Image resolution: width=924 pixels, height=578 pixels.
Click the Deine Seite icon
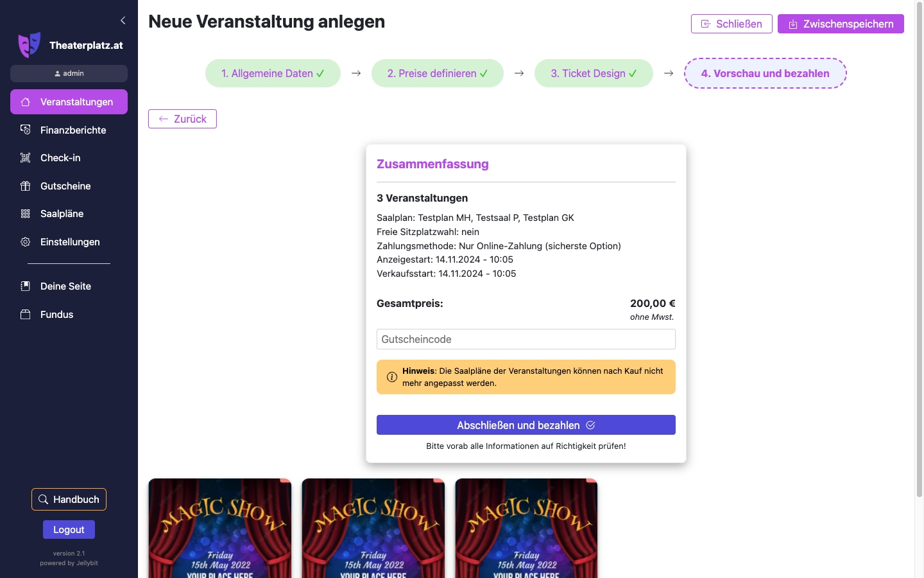[x=26, y=286]
